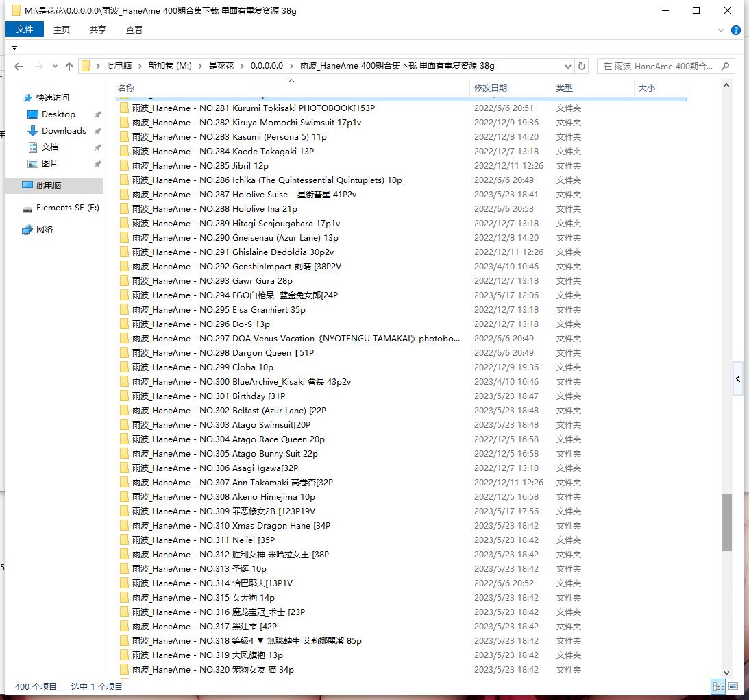Select folder icon of NO.285 Jibril 12p

point(124,166)
